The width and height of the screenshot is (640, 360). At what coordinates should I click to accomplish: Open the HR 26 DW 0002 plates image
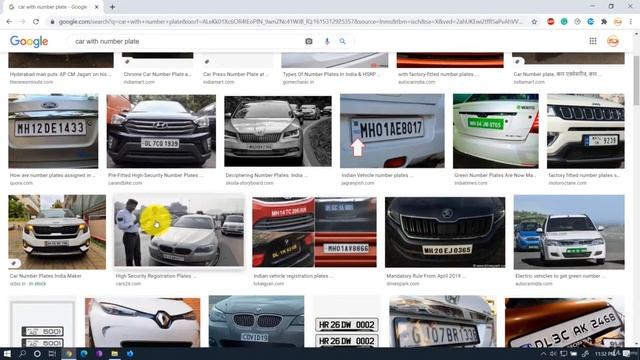[x=347, y=322]
